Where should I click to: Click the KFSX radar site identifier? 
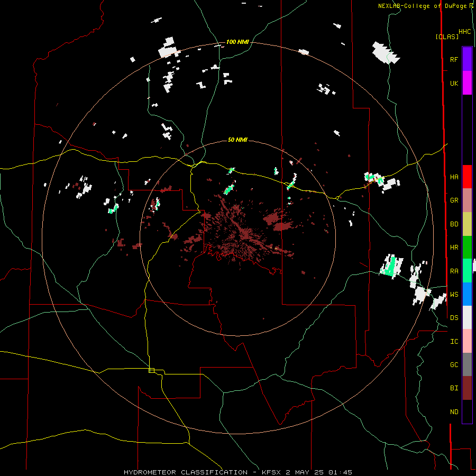point(271,472)
